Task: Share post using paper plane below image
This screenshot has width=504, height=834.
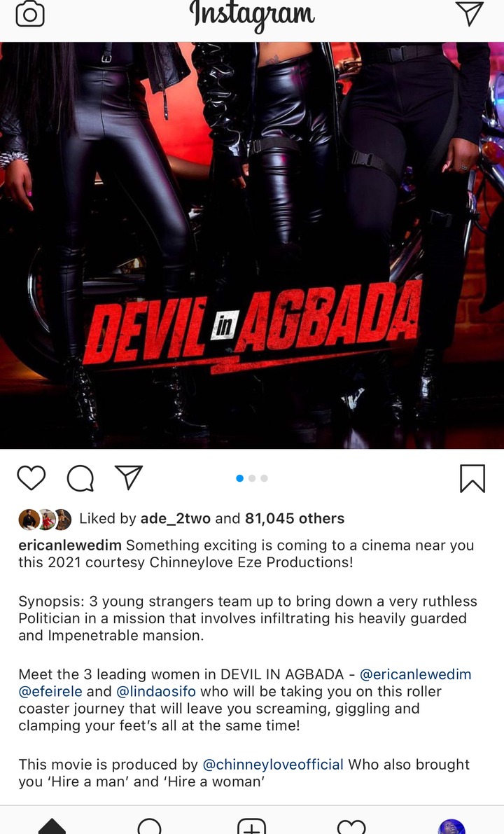Action: tap(129, 477)
